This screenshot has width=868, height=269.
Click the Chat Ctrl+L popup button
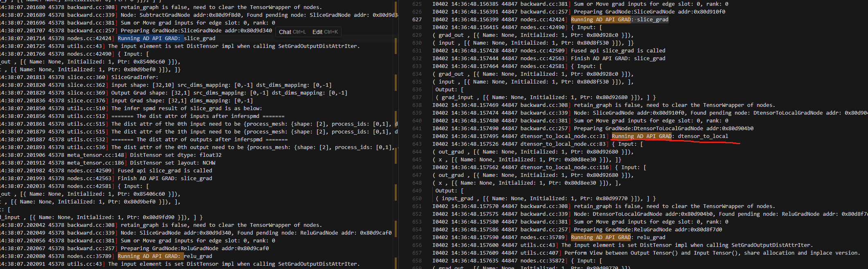pyautogui.click(x=292, y=32)
